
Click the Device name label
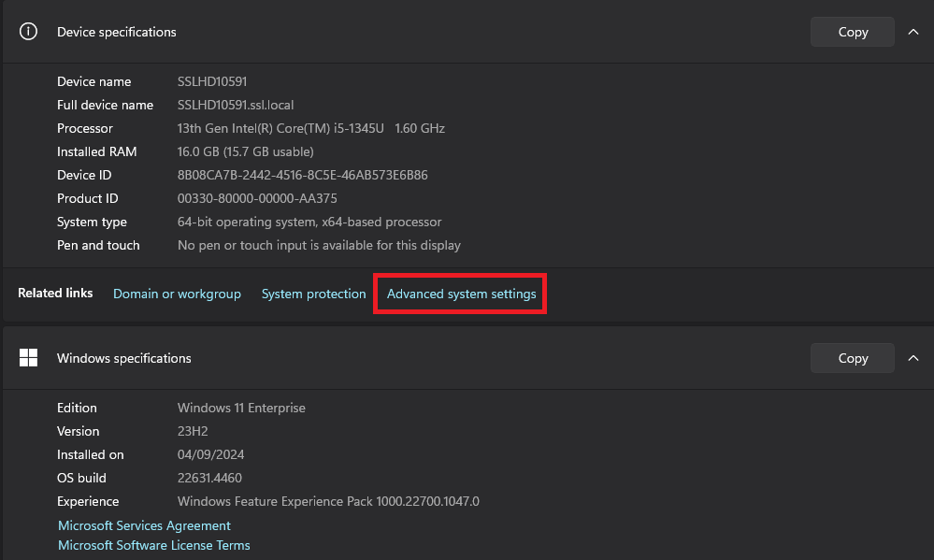pos(94,81)
